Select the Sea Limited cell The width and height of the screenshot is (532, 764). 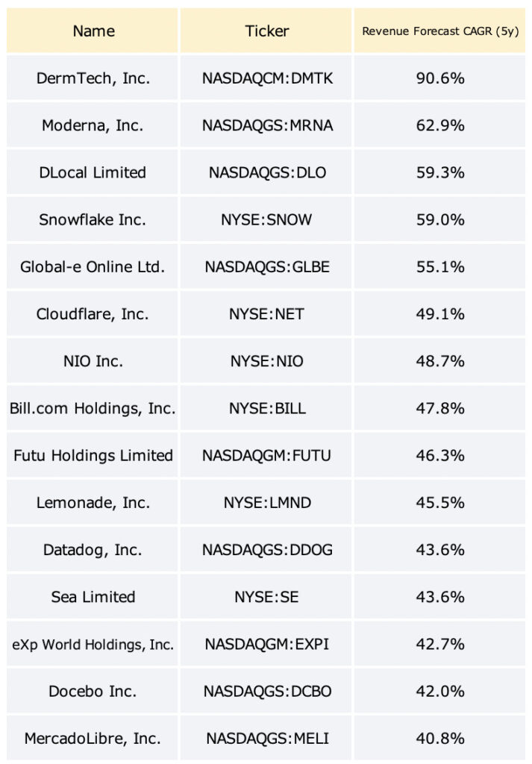click(93, 597)
